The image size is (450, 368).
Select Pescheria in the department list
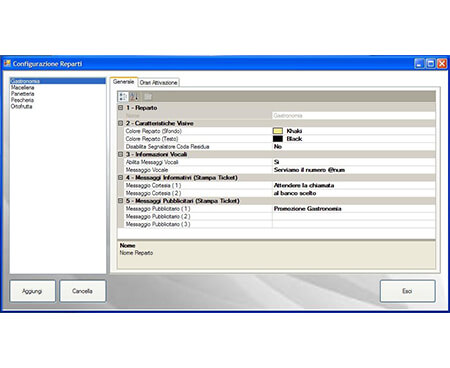point(22,100)
